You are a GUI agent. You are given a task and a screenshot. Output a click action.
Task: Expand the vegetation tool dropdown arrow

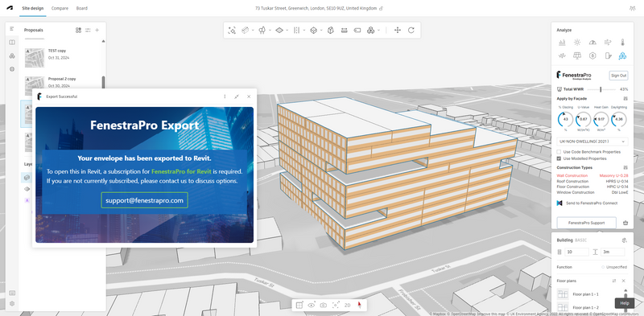[270, 31]
